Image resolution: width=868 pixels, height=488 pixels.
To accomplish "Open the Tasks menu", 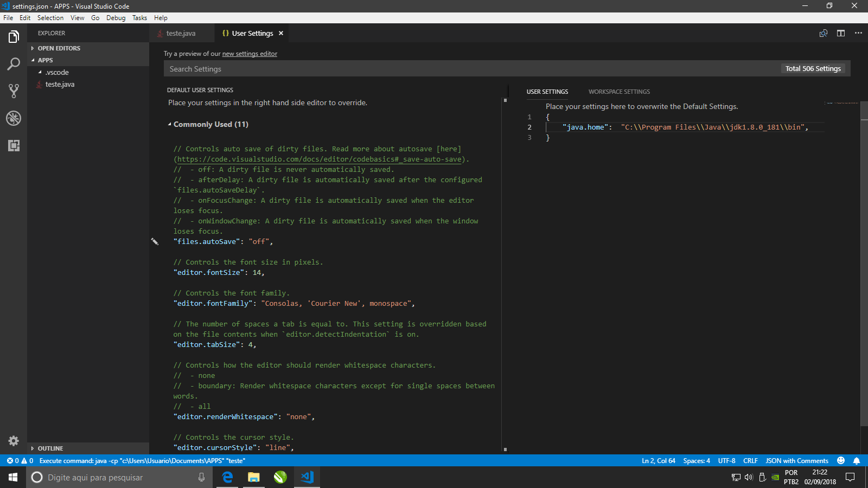I will point(139,18).
